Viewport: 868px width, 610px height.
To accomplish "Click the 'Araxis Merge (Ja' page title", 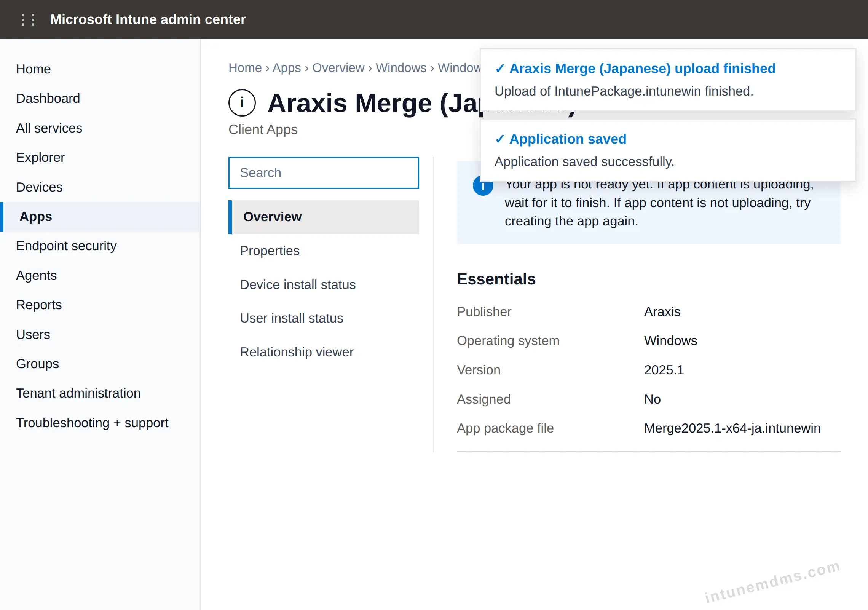I will 373,103.
